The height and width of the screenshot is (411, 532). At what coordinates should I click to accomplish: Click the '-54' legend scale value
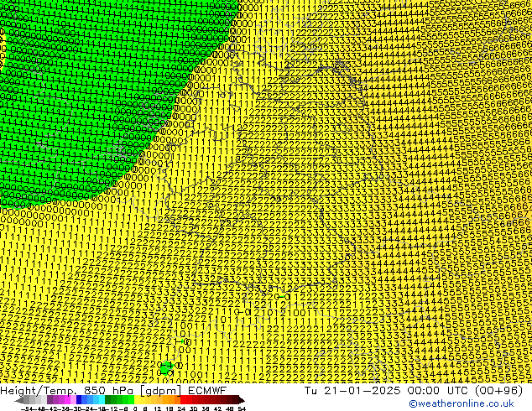(27, 408)
